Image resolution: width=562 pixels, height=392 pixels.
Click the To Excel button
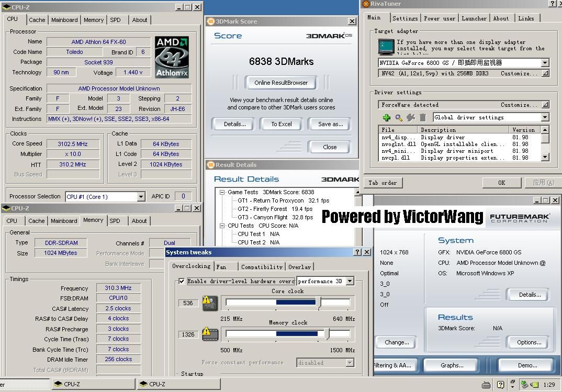pos(282,124)
